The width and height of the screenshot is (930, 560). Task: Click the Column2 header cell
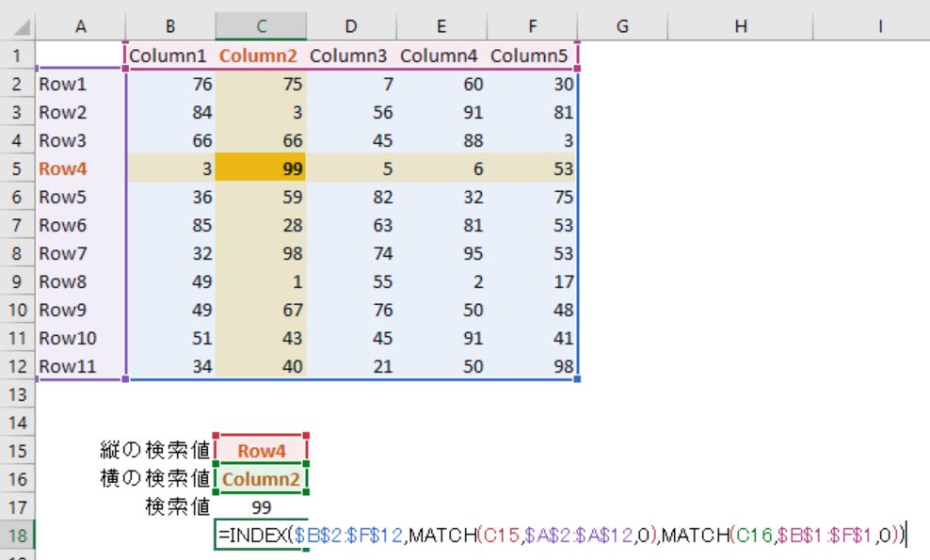[261, 56]
